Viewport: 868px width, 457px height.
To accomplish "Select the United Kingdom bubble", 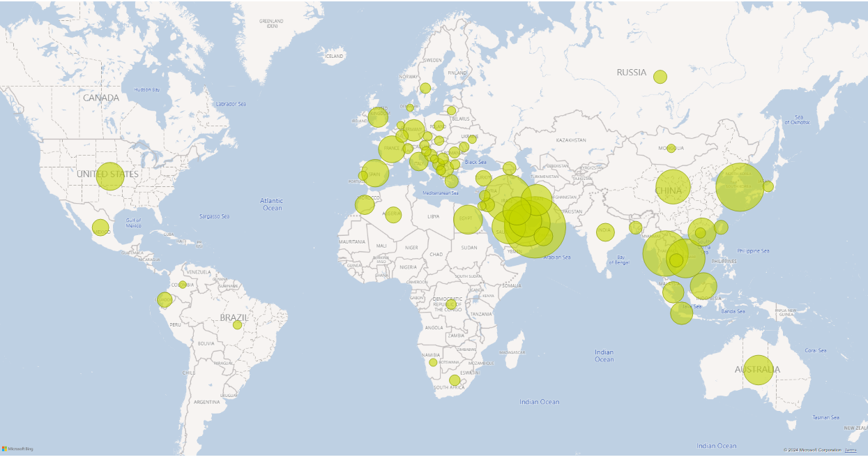I will (x=378, y=117).
